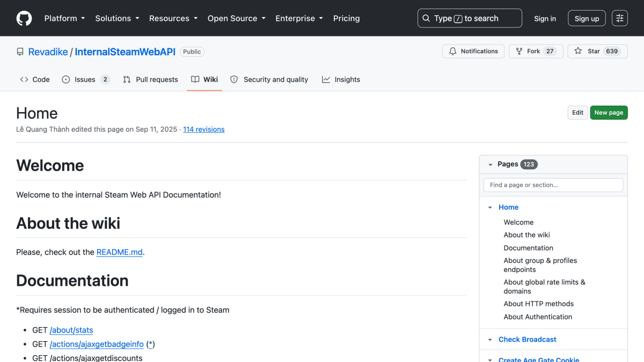Open the Home page in sidebar
This screenshot has height=362, width=644.
509,208
